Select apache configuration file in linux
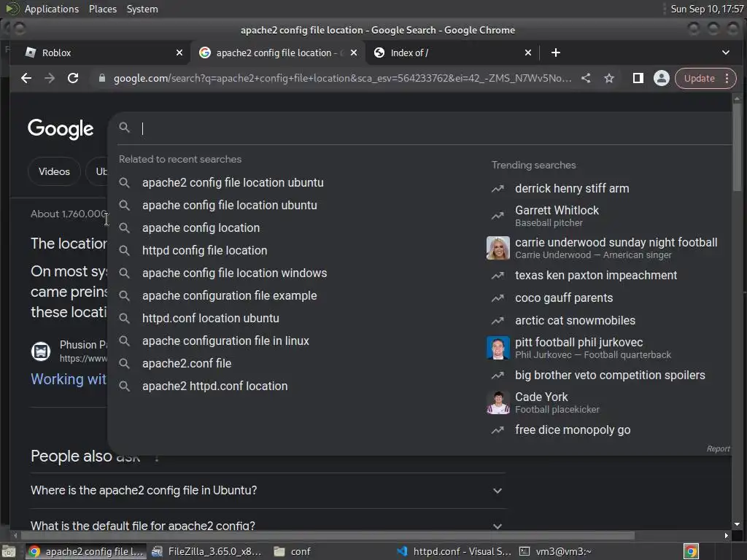This screenshot has width=747, height=560. (225, 341)
